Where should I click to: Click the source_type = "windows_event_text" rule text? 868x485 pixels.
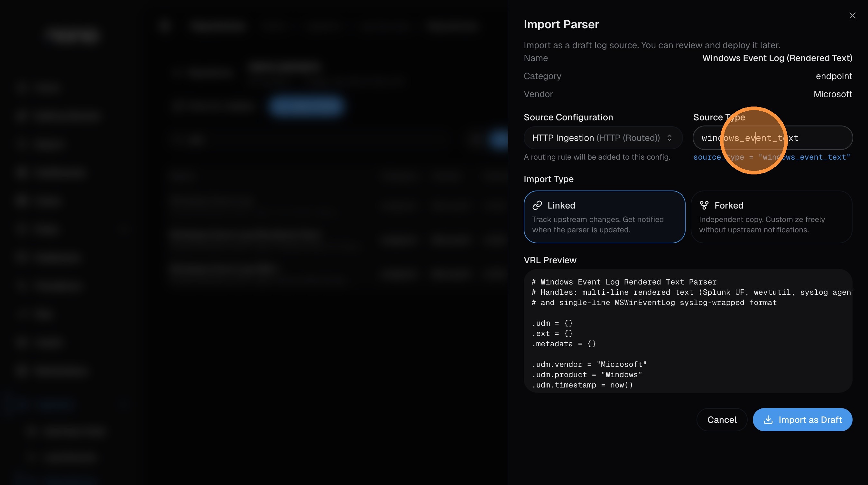pyautogui.click(x=771, y=157)
